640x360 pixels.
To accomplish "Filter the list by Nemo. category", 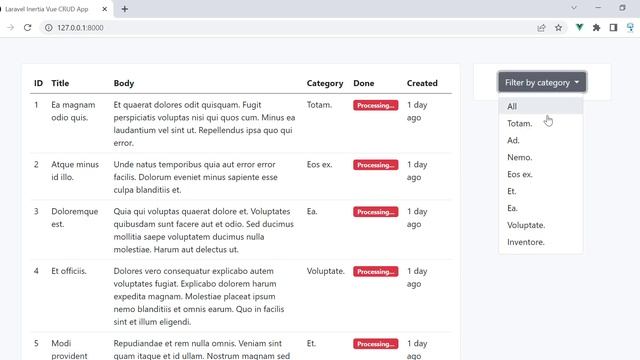I will pyautogui.click(x=541, y=157).
